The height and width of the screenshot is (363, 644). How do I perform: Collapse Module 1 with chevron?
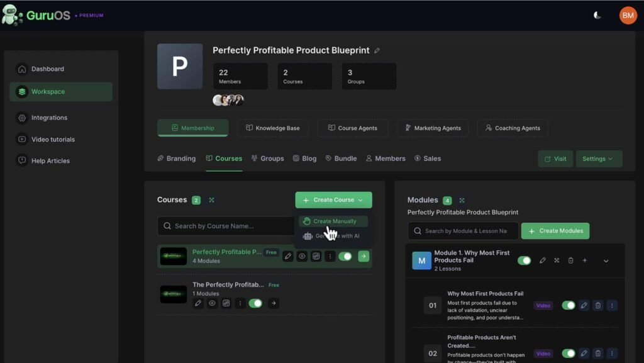pos(606,260)
